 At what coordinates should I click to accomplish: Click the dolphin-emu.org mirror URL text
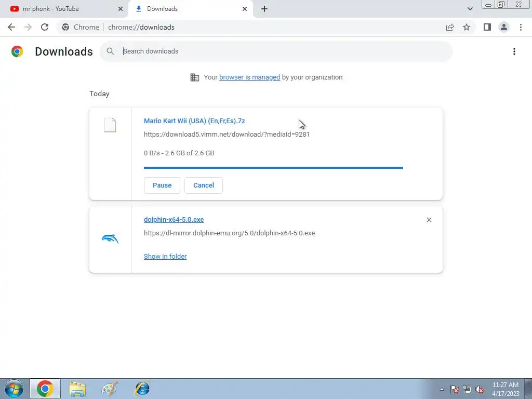click(229, 233)
